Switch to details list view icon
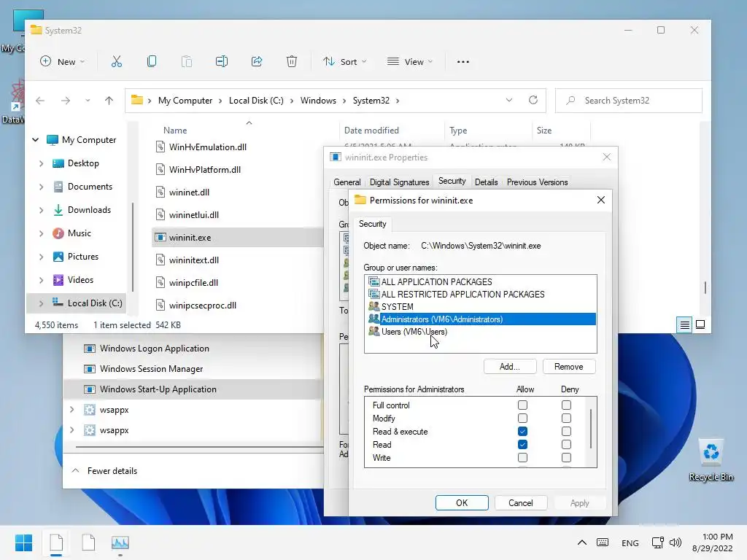 pyautogui.click(x=684, y=324)
